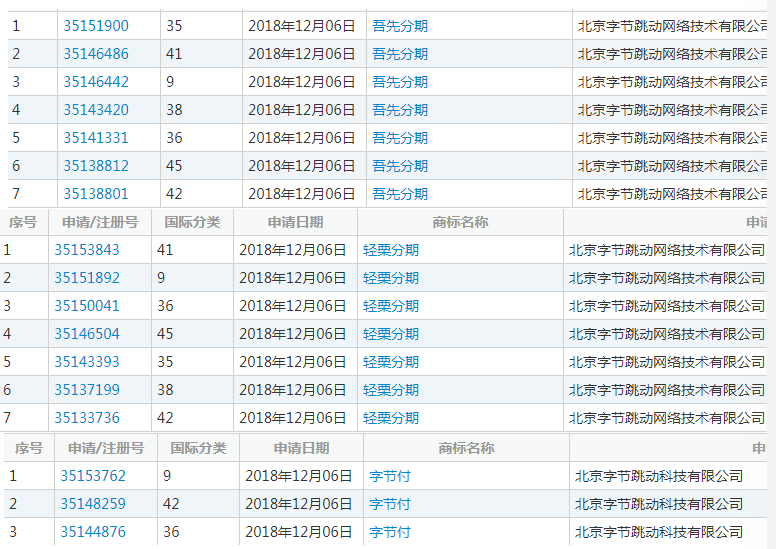Open application number 35141331
The image size is (776, 549).
coord(96,138)
